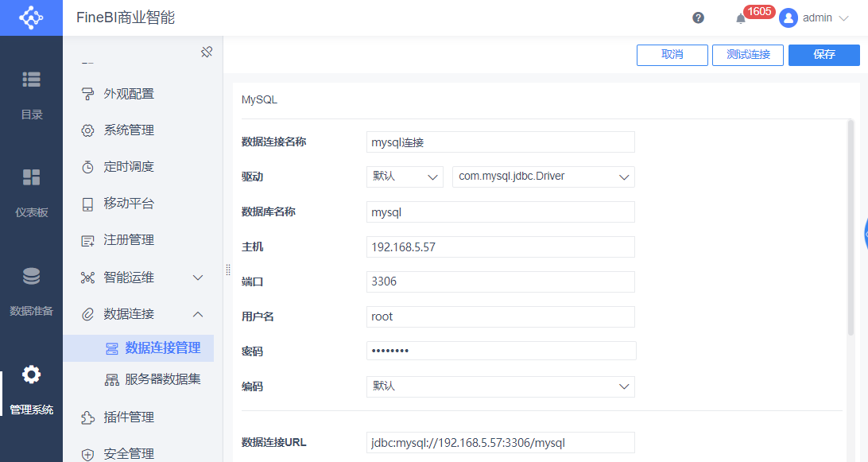
Task: Click the 测试连接 button
Action: [747, 55]
